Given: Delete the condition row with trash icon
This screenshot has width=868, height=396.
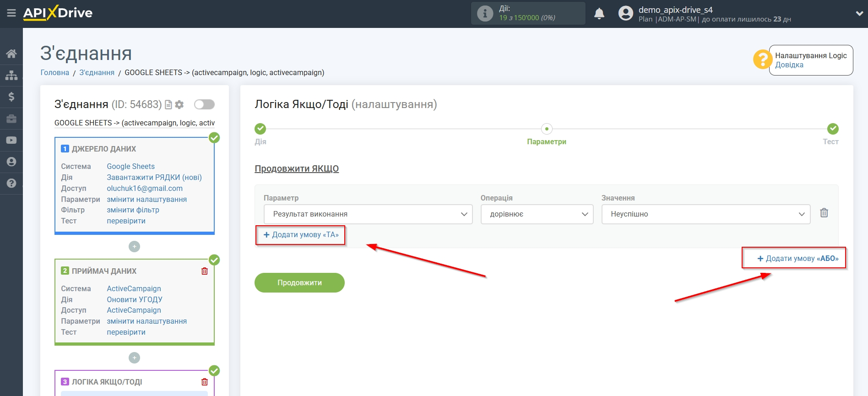Looking at the screenshot, I should tap(824, 213).
